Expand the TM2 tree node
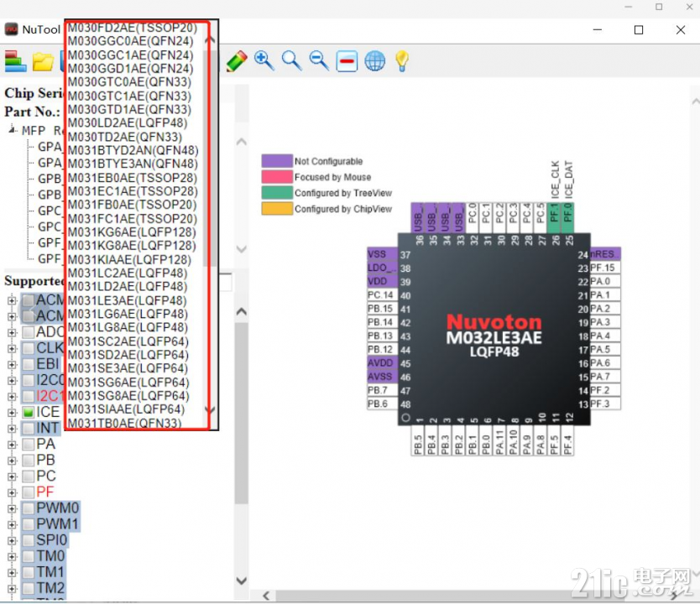Viewport: 700px width, 604px height. tap(12, 589)
